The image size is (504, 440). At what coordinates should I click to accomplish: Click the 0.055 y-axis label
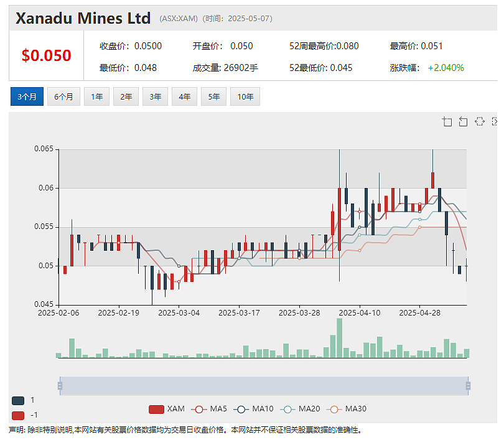click(x=44, y=227)
